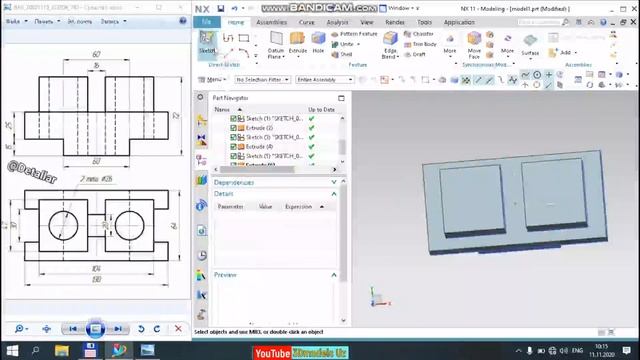Select the Profile curve tool in Direct Sketch
This screenshot has height=360, width=640.
pos(228,38)
